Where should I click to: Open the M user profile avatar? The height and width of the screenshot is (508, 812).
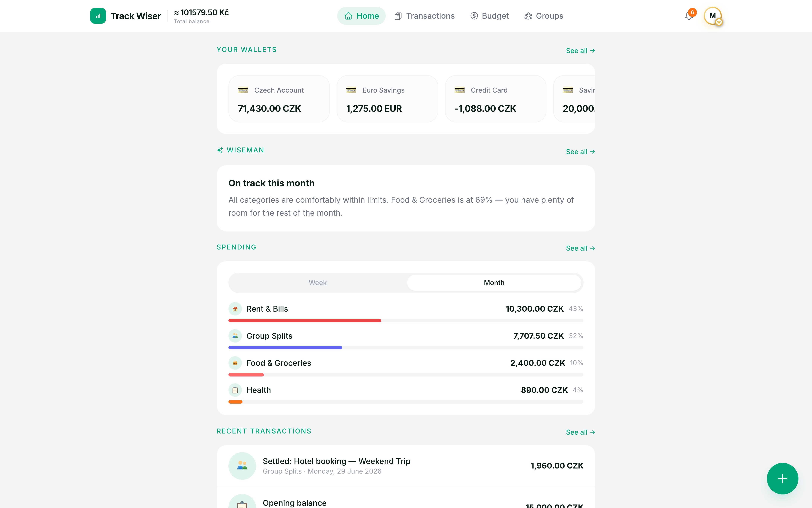pyautogui.click(x=712, y=16)
